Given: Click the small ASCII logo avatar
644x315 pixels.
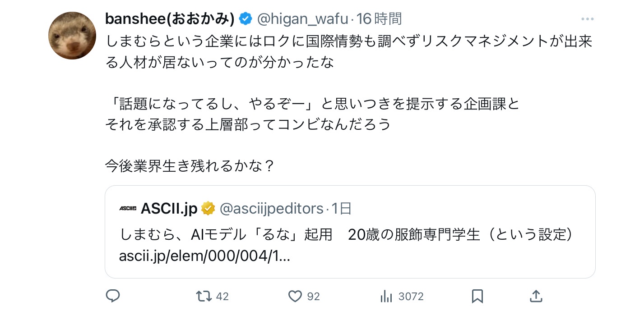Looking at the screenshot, I should (x=128, y=209).
